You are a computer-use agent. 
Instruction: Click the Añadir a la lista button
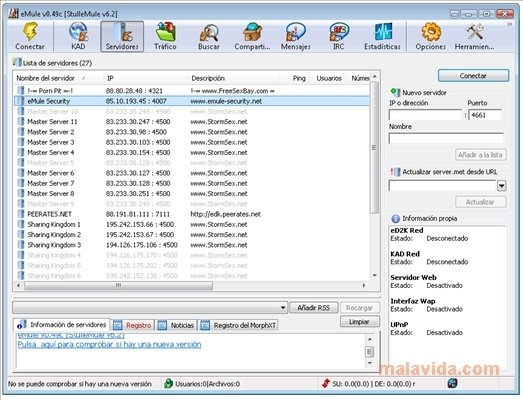(x=480, y=155)
